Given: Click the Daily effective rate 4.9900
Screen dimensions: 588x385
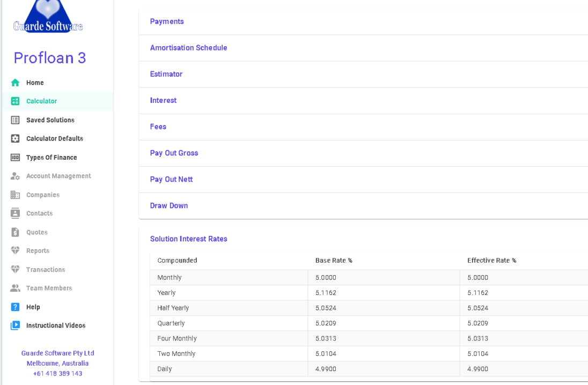Looking at the screenshot, I should (x=477, y=369).
